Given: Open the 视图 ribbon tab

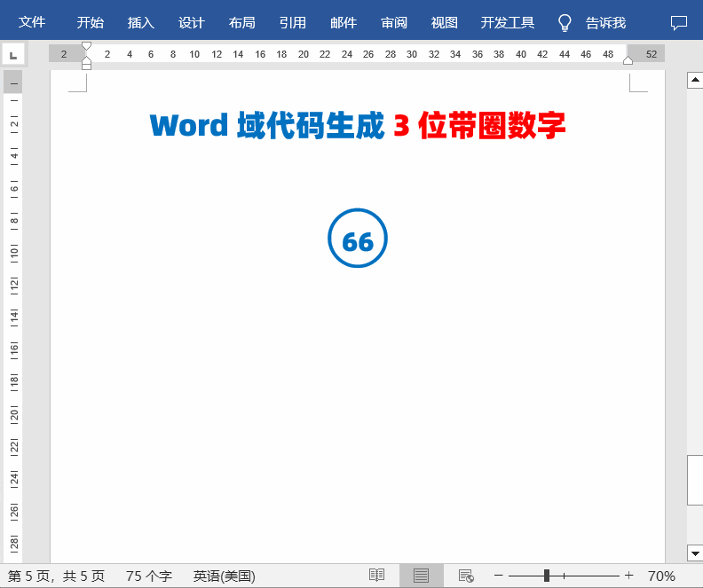Looking at the screenshot, I should 445,22.
